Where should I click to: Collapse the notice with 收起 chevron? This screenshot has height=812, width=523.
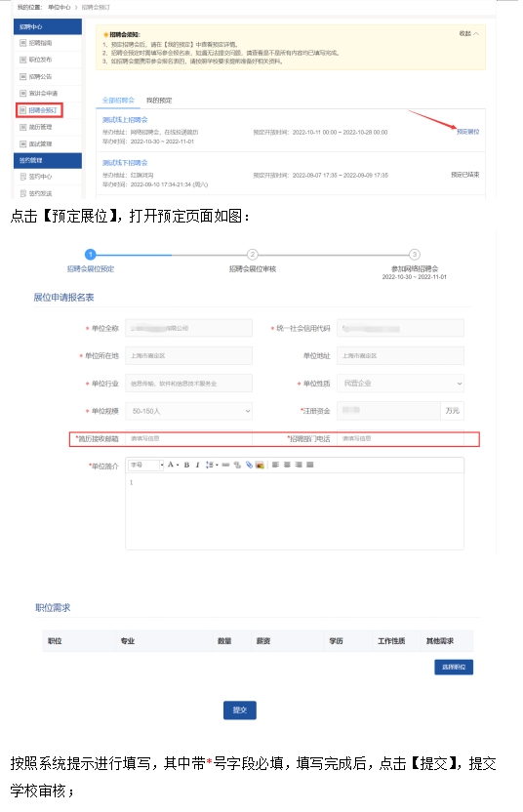point(468,33)
